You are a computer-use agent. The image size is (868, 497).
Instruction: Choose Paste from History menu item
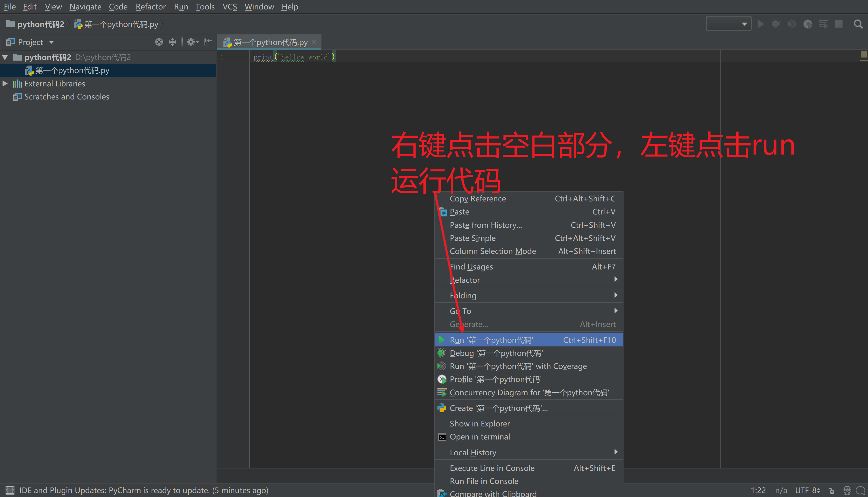(x=529, y=225)
